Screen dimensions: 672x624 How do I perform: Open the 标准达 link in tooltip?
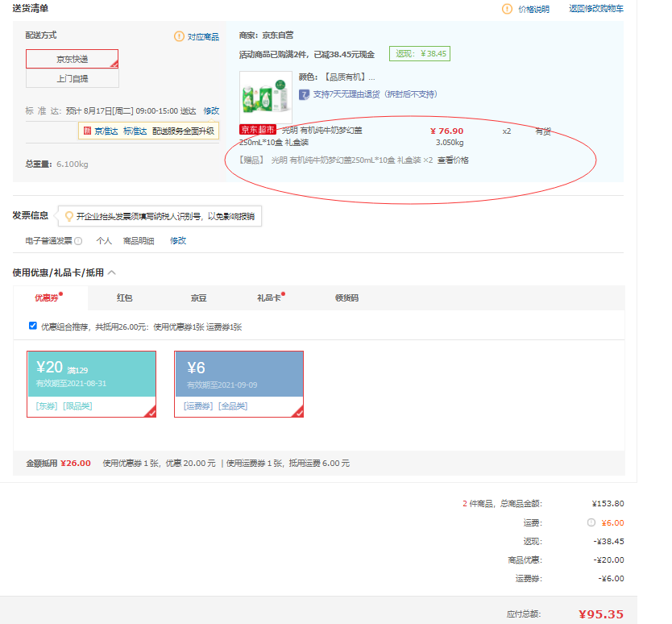click(135, 131)
